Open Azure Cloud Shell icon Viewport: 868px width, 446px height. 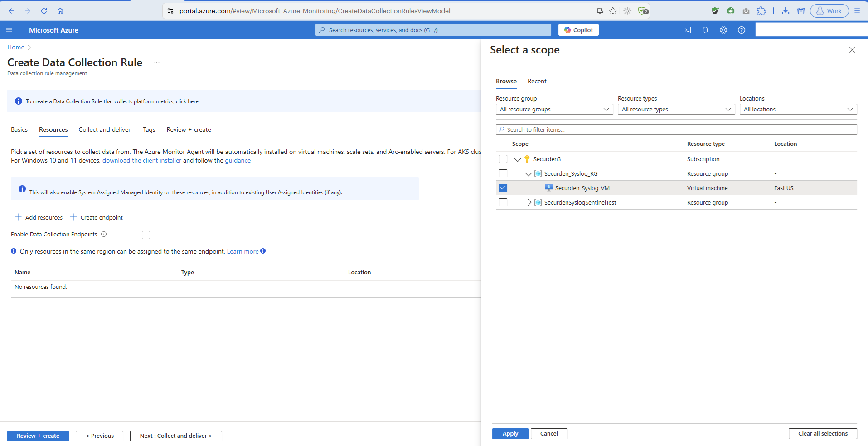687,30
